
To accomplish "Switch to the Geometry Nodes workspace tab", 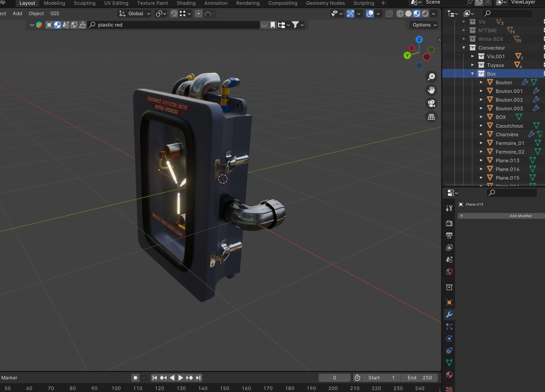I will pyautogui.click(x=325, y=3).
